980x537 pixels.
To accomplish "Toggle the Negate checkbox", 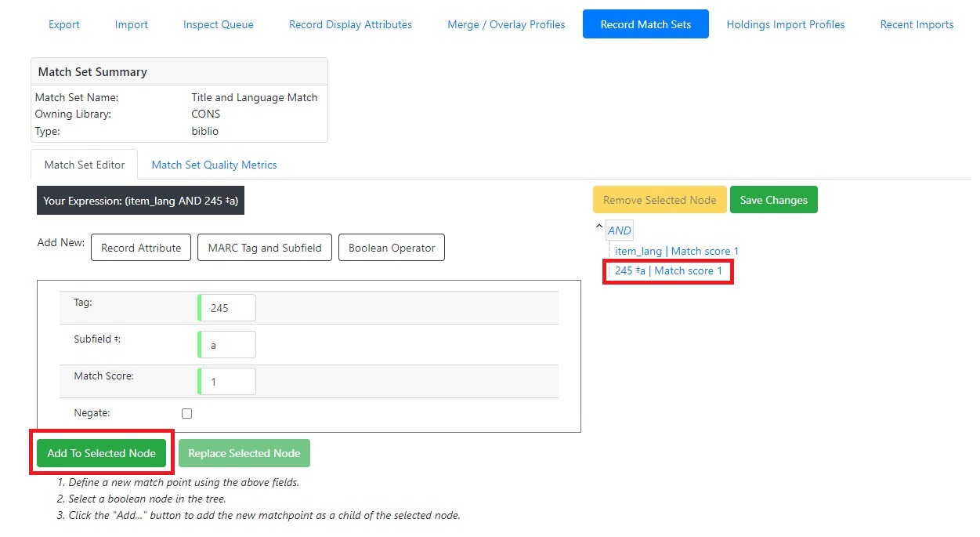I will [186, 413].
